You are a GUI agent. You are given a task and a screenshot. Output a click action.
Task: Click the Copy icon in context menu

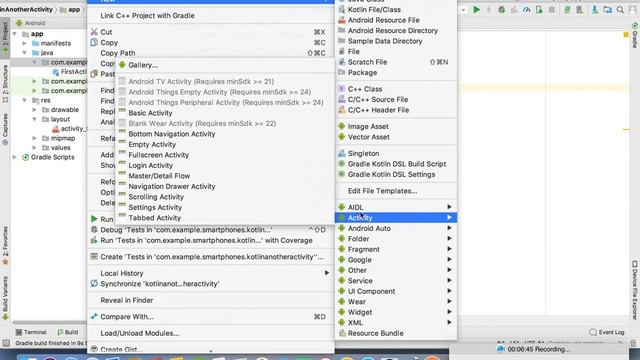click(94, 42)
